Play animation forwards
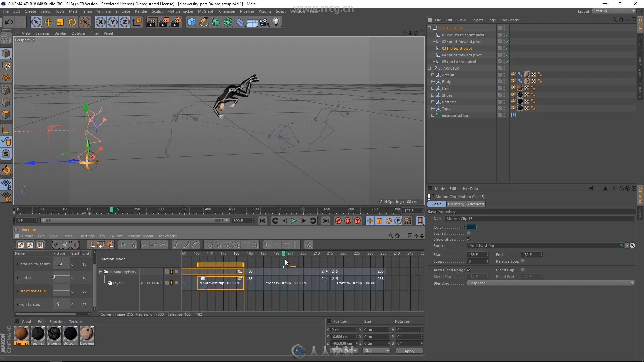This screenshot has height=362, width=644. [x=294, y=221]
